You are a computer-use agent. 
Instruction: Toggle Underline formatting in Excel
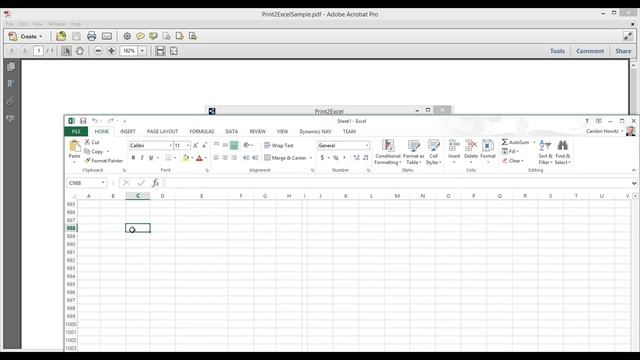click(x=151, y=158)
